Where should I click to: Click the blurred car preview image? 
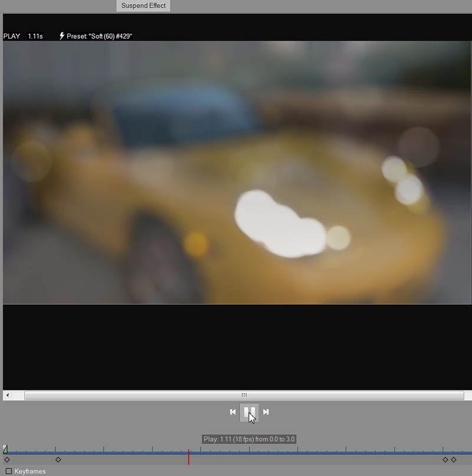pos(237,172)
